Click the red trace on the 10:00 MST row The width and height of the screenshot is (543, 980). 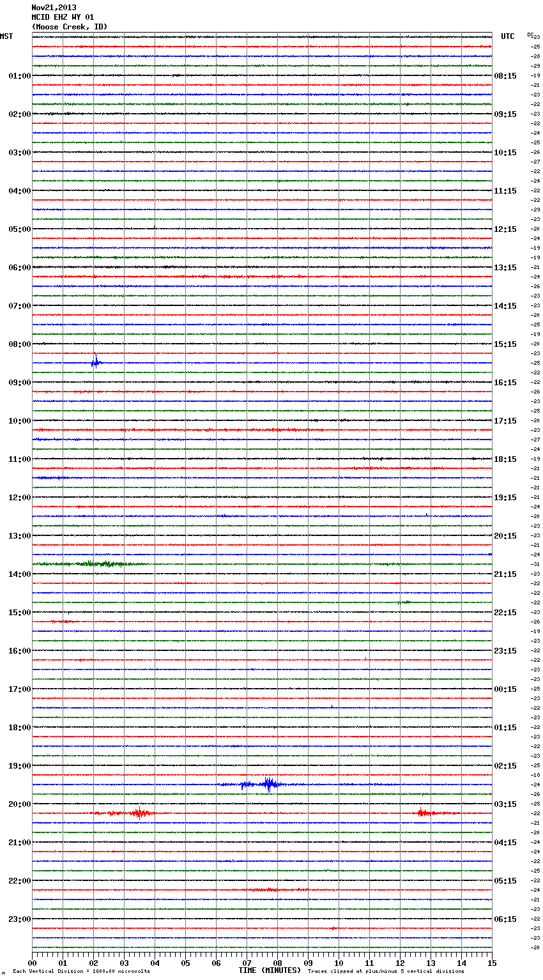click(262, 430)
